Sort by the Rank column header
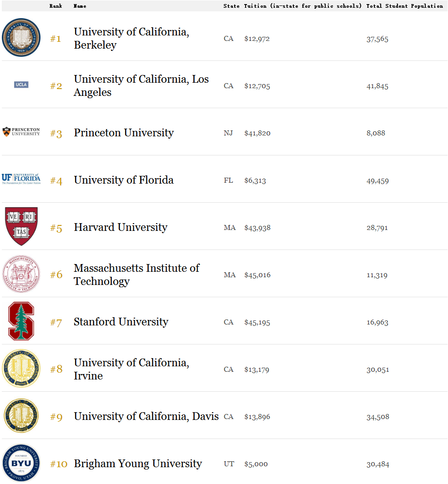Image resolution: width=448 pixels, height=484 pixels. [55, 6]
